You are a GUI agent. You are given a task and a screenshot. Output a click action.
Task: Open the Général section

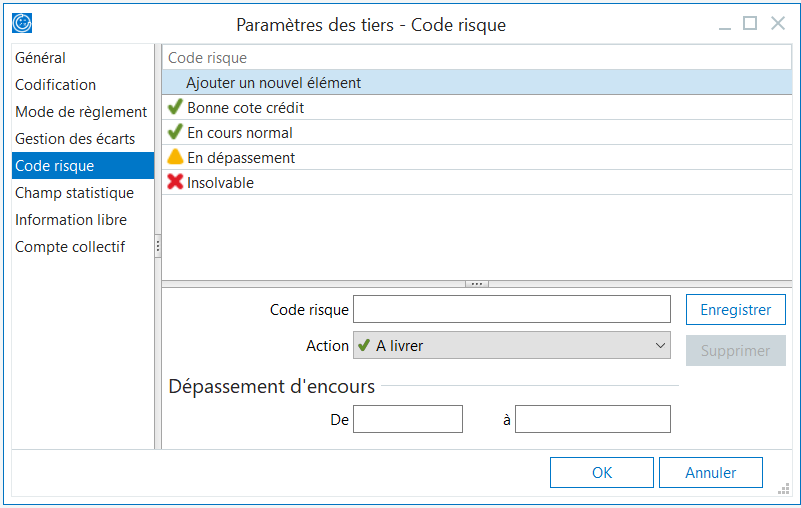point(41,58)
